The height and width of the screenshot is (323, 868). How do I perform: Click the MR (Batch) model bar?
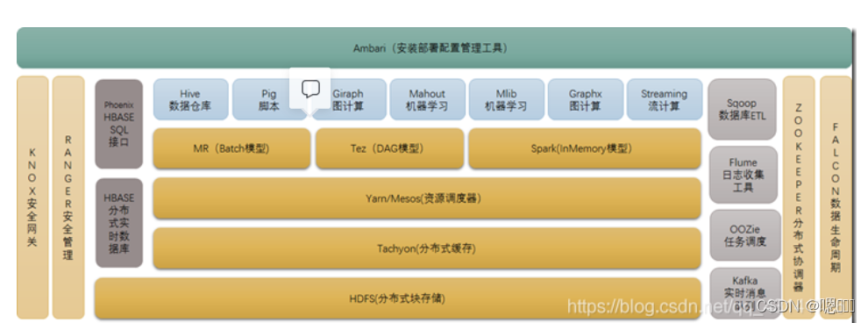coord(231,148)
